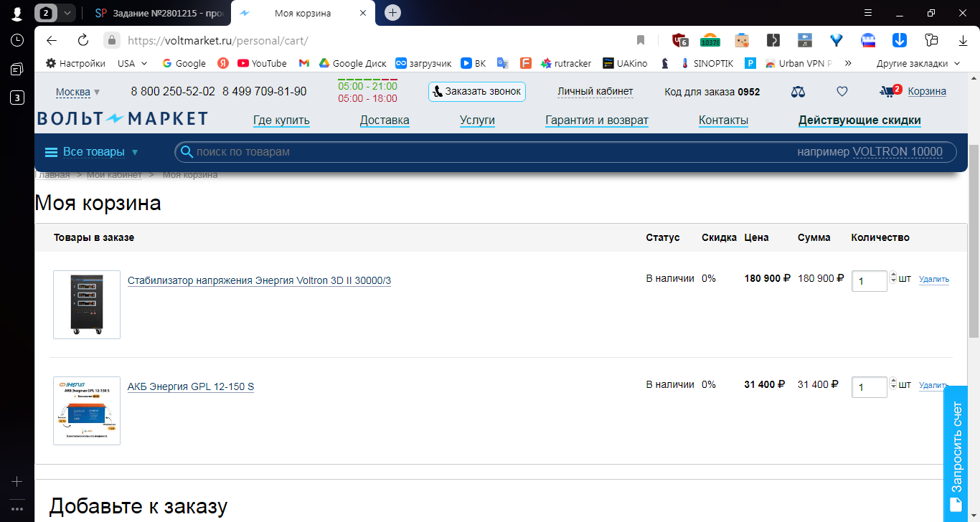Open the favorites heart icon
Screen dimensions: 980x522
842,92
